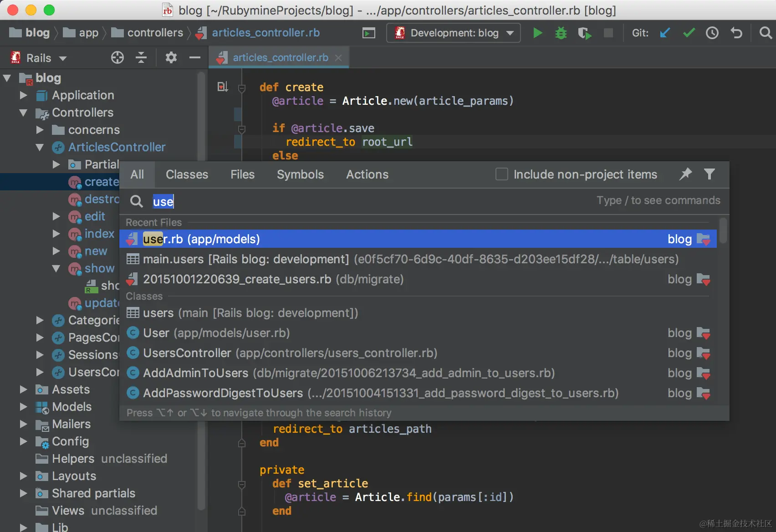
Task: Open Git history clock icon
Action: (x=712, y=33)
